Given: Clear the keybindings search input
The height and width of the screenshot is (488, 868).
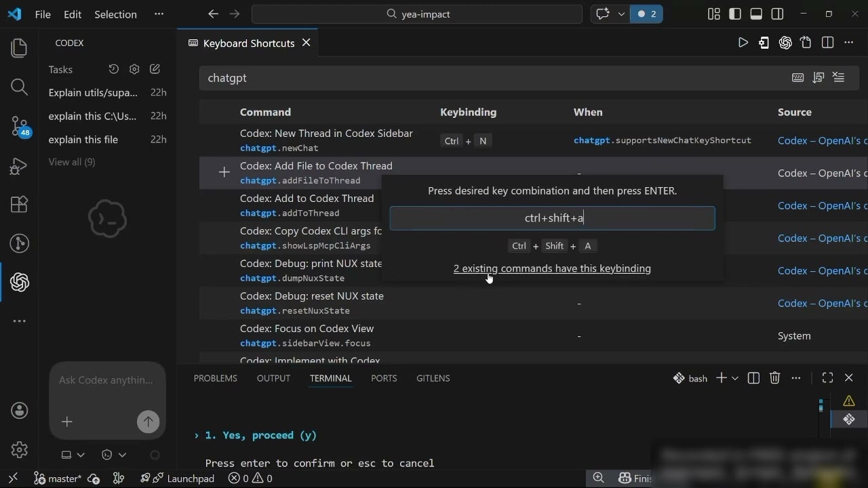Looking at the screenshot, I should 839,78.
